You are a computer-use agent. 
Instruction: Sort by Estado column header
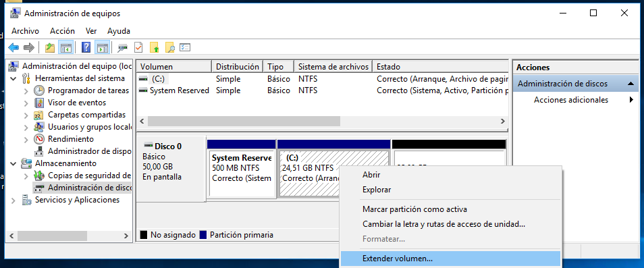(x=441, y=66)
